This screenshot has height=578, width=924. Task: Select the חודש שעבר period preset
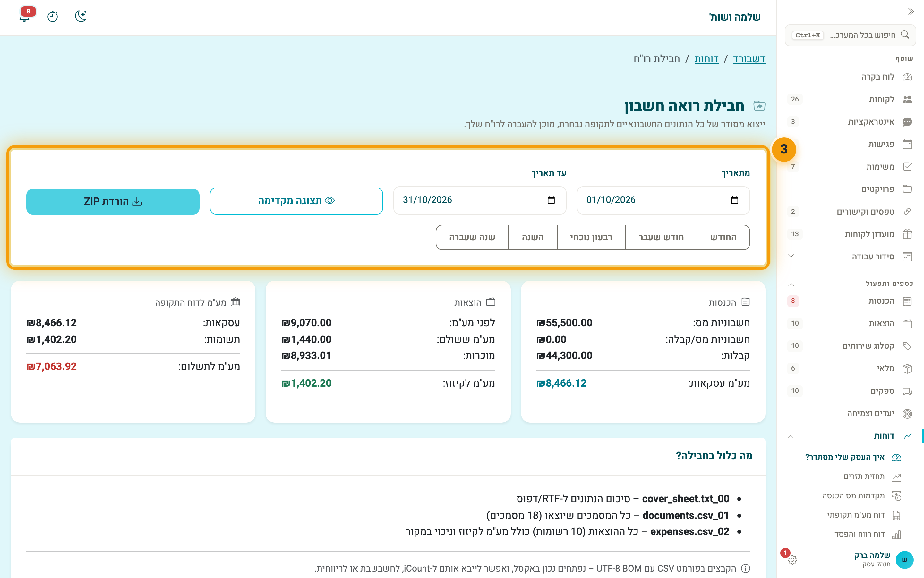[661, 237]
